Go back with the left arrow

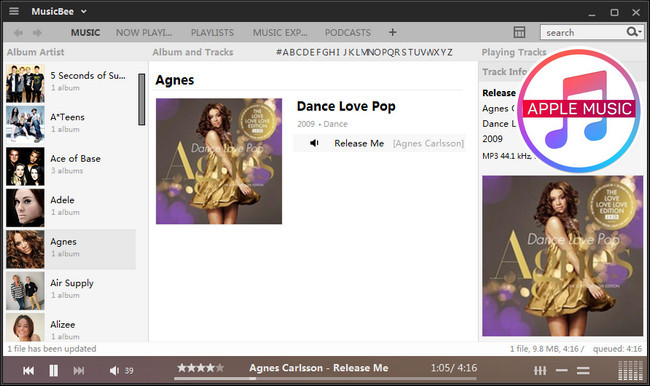pos(19,33)
